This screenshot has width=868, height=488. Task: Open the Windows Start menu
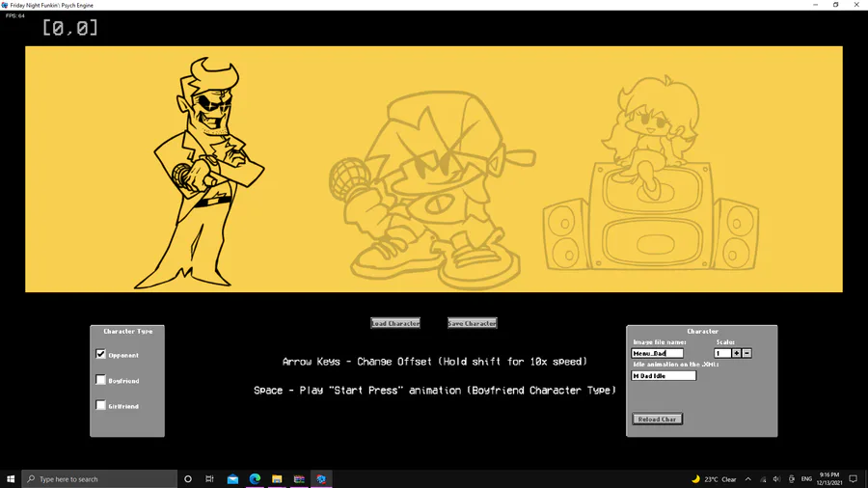11,479
